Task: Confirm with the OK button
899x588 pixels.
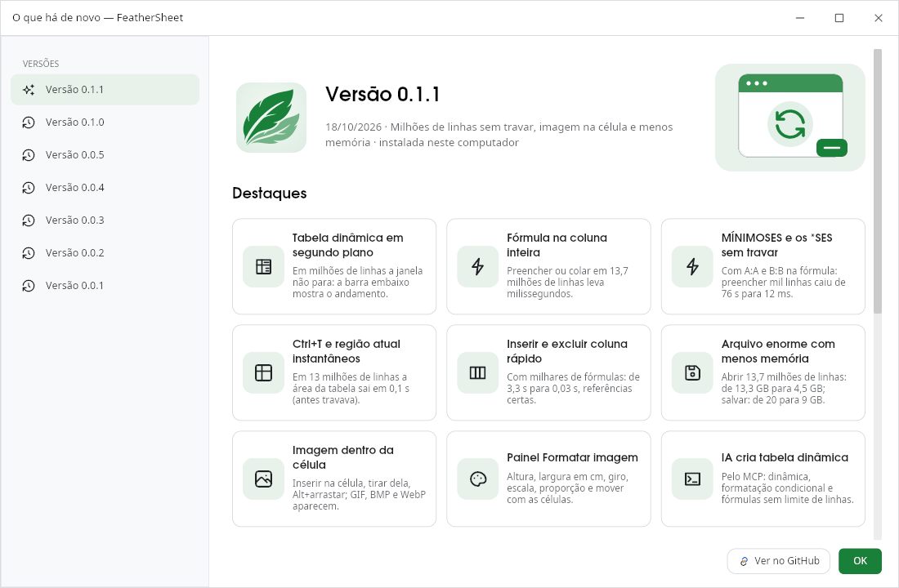Action: coord(860,561)
